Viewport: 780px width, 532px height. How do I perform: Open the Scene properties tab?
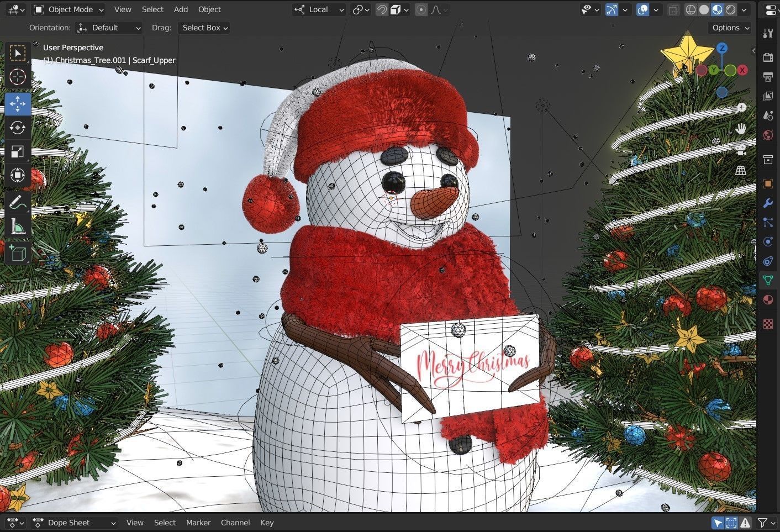click(x=768, y=115)
